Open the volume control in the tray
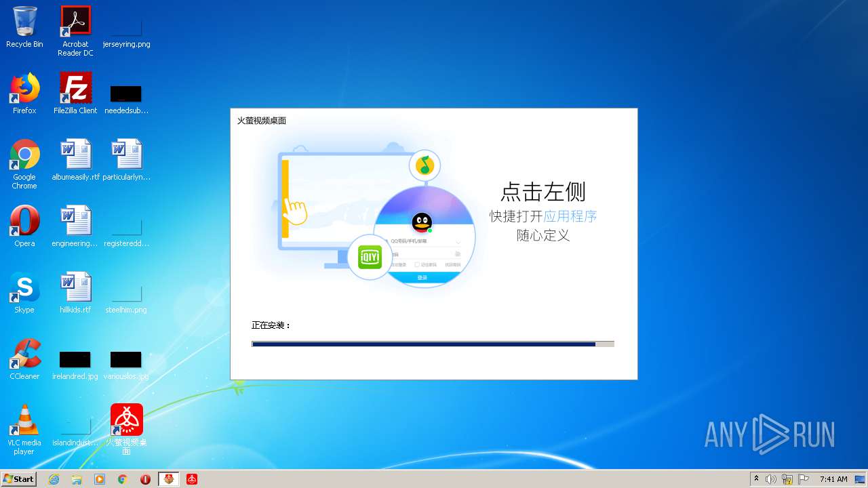 pyautogui.click(x=771, y=479)
